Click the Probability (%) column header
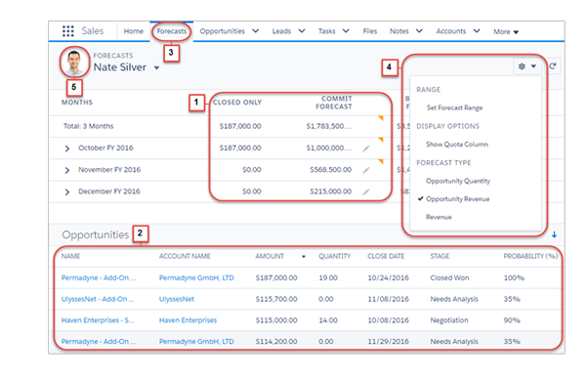This screenshot has width=588, height=380. (530, 256)
